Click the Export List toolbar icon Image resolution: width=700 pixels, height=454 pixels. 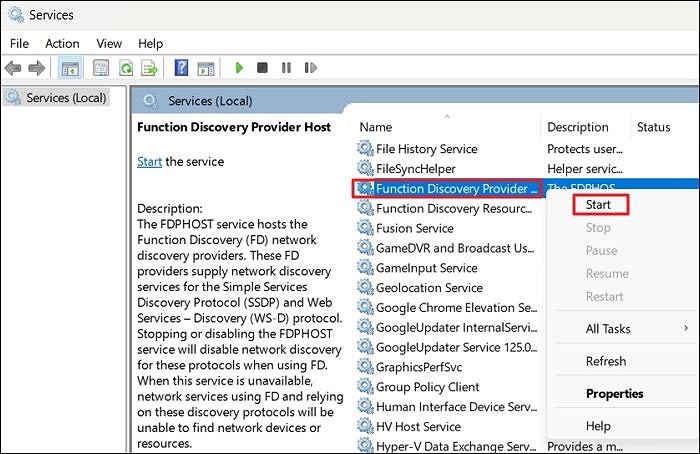149,68
